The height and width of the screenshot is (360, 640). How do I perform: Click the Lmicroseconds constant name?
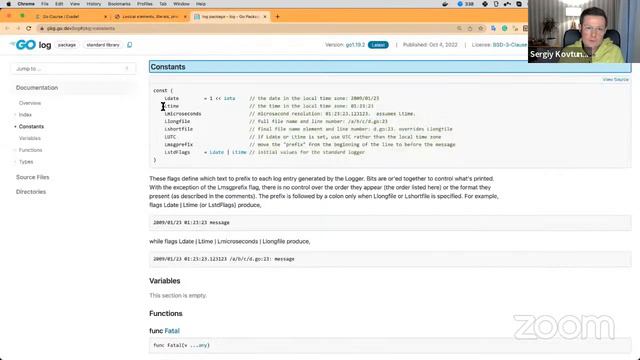pos(183,114)
